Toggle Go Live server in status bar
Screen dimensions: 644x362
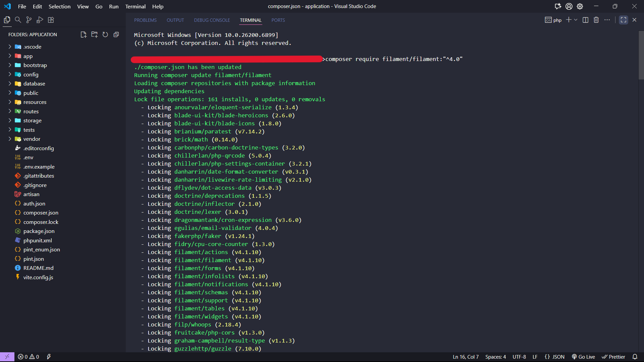(x=583, y=357)
